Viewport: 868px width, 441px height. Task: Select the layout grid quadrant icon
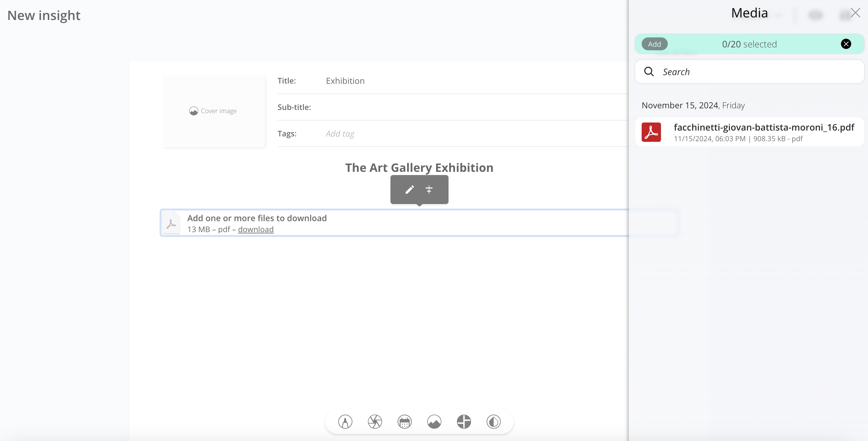pos(464,421)
